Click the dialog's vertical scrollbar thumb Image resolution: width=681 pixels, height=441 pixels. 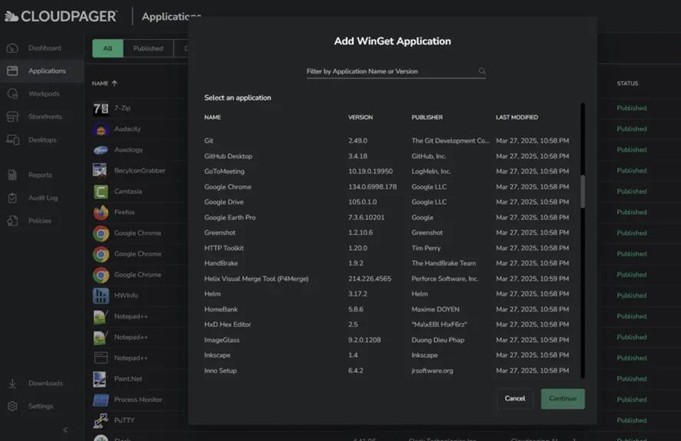click(x=583, y=190)
